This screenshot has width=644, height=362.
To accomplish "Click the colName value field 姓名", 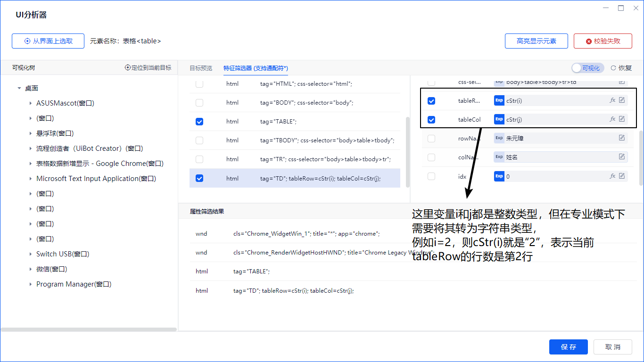I will point(561,157).
